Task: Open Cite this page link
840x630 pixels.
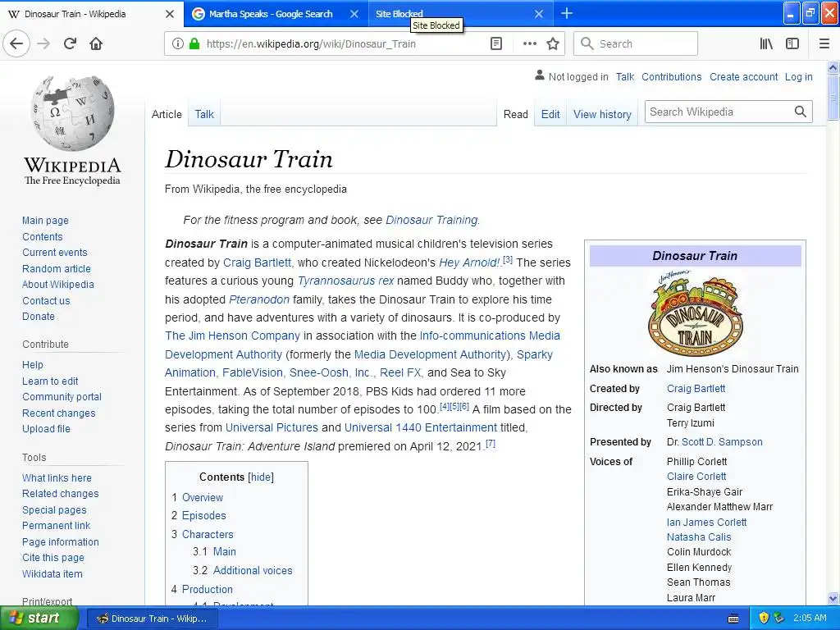Action: [53, 558]
